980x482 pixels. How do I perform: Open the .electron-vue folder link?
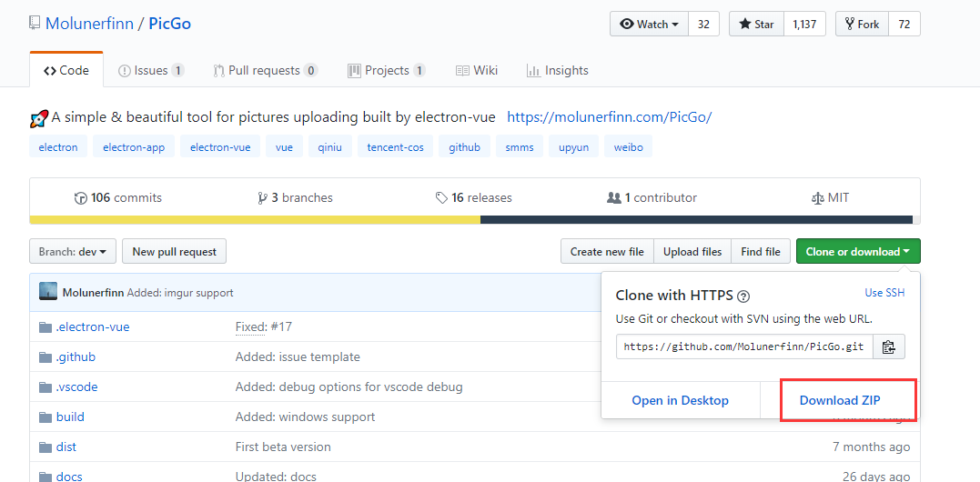click(x=93, y=326)
